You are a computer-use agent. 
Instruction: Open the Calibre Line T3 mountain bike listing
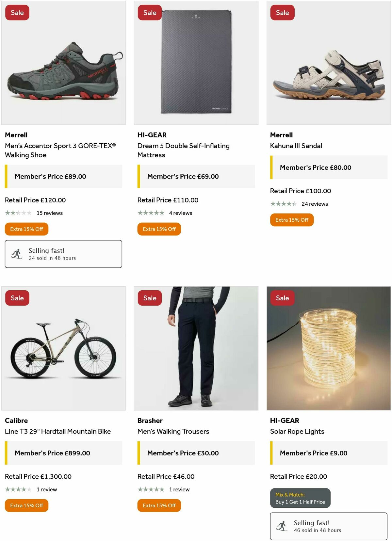[58, 431]
